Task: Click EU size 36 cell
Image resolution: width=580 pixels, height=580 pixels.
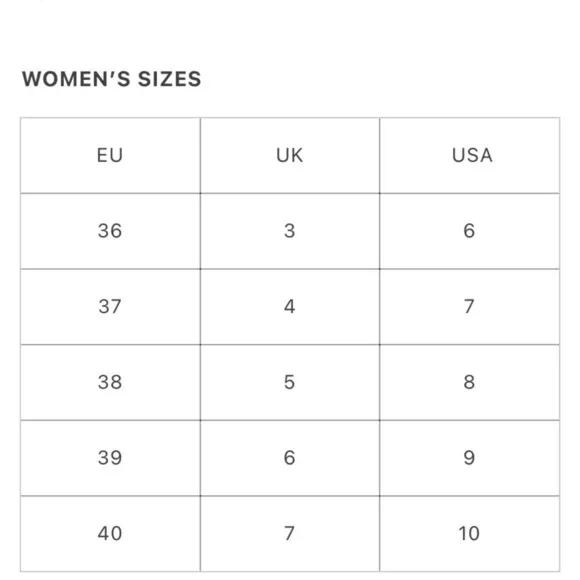Action: pos(110,231)
